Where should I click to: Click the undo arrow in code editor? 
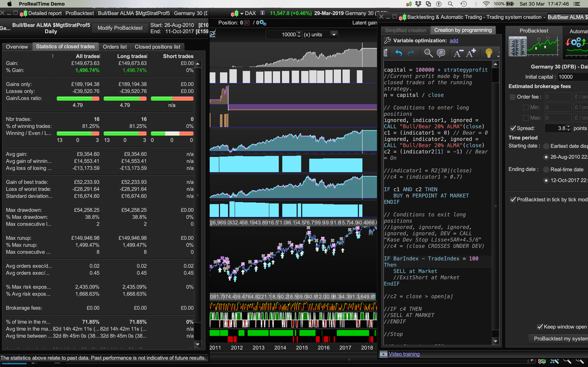pos(398,53)
